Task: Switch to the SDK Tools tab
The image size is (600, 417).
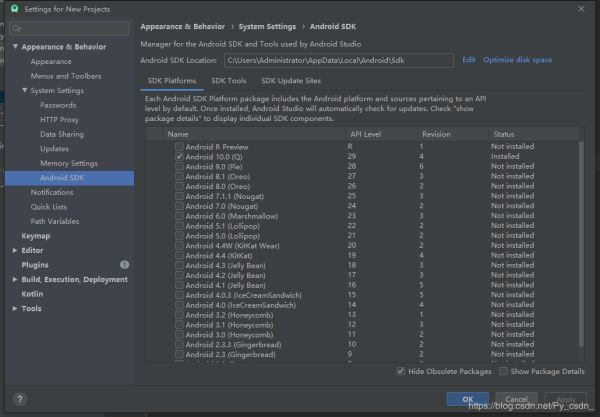Action: [229, 80]
